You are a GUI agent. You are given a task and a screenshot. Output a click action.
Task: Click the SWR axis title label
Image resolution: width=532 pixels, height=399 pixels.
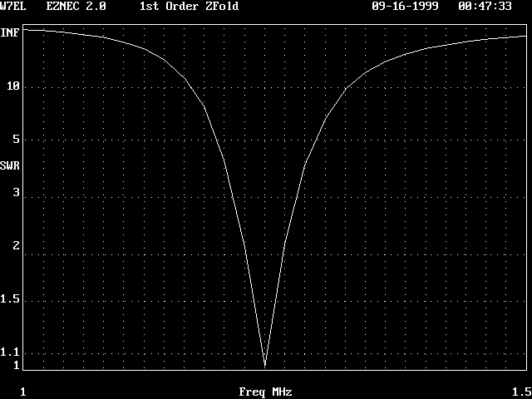point(9,166)
